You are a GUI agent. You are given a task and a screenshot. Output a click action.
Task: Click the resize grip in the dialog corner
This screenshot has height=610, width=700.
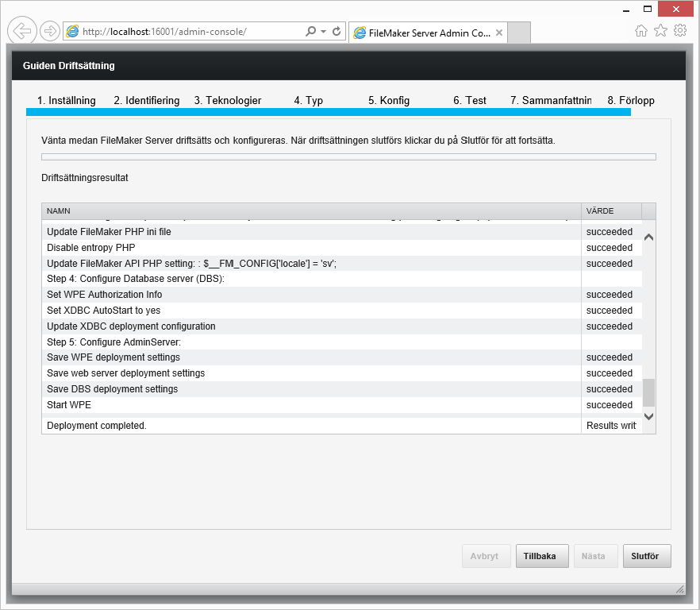coord(679,589)
